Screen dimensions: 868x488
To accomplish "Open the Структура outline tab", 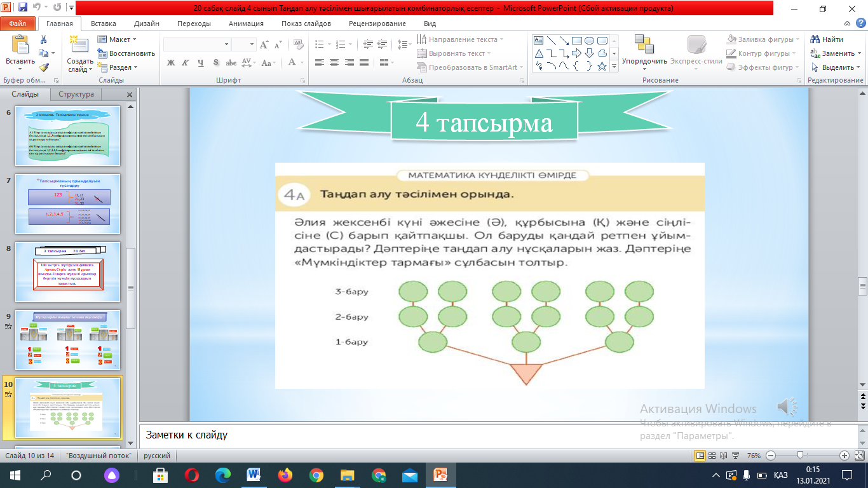I will [76, 94].
